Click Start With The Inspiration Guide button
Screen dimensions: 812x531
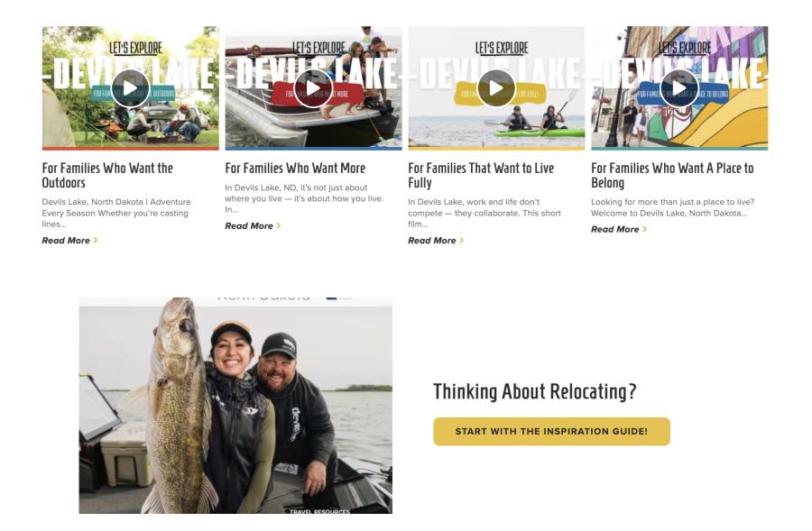[x=551, y=431]
